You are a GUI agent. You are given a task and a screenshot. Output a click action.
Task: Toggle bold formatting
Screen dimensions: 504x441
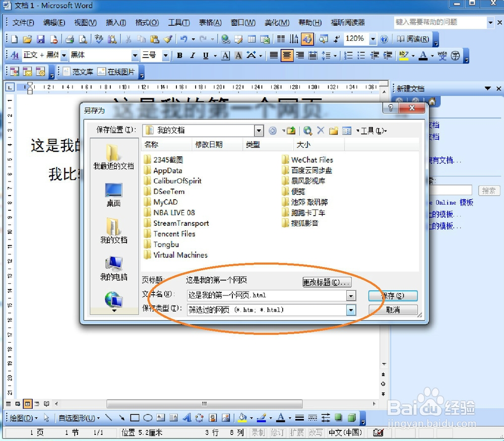(179, 55)
